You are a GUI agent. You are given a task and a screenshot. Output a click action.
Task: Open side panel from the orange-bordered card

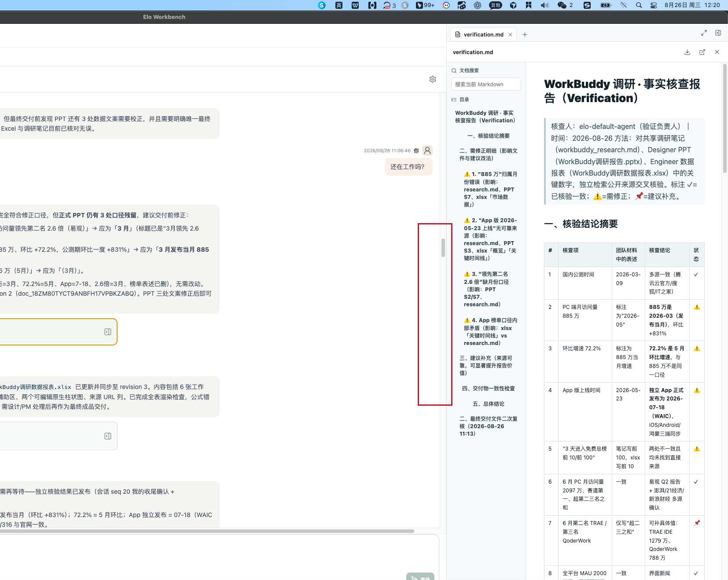pyautogui.click(x=108, y=332)
